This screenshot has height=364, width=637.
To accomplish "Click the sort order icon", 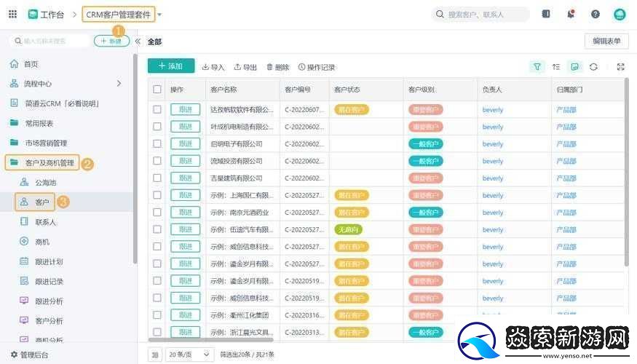I will [x=556, y=67].
